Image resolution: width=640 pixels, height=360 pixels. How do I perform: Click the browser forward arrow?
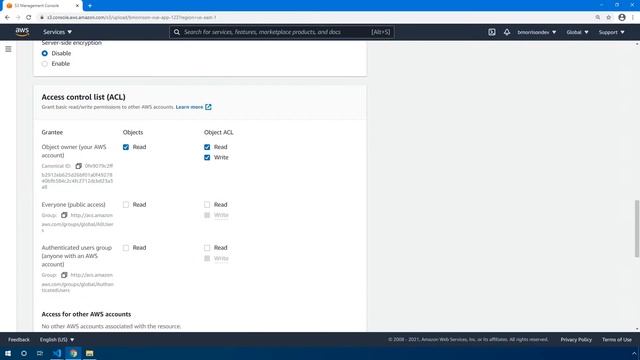pos(18,18)
